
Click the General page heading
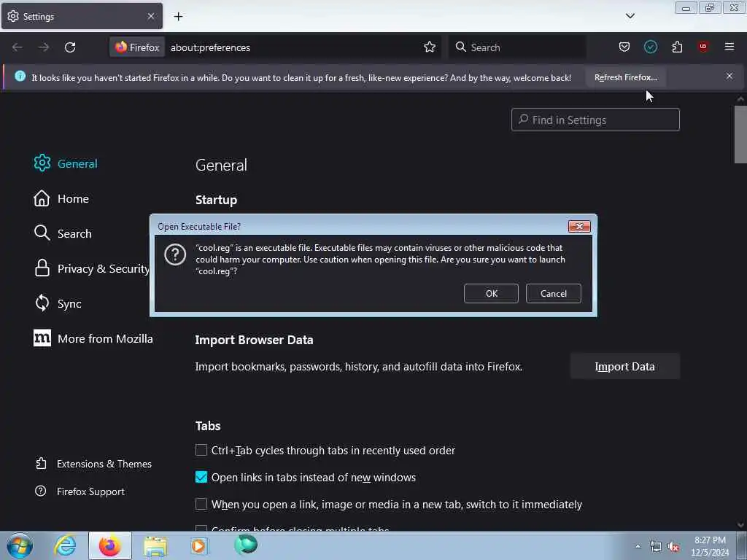tap(221, 165)
